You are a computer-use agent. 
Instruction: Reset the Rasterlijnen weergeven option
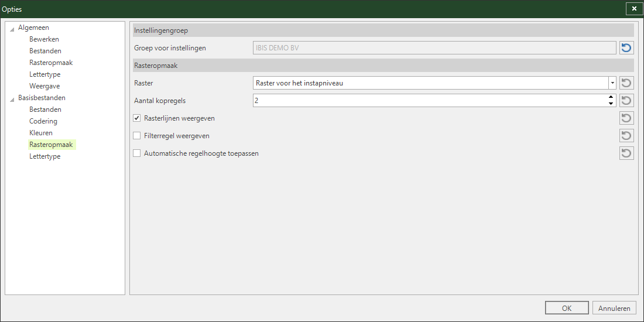(626, 118)
